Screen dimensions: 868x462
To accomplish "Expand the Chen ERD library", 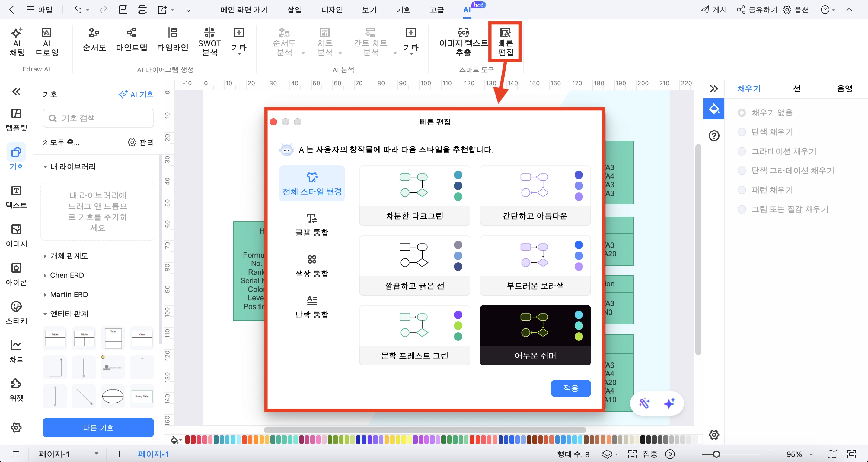I will pos(67,275).
